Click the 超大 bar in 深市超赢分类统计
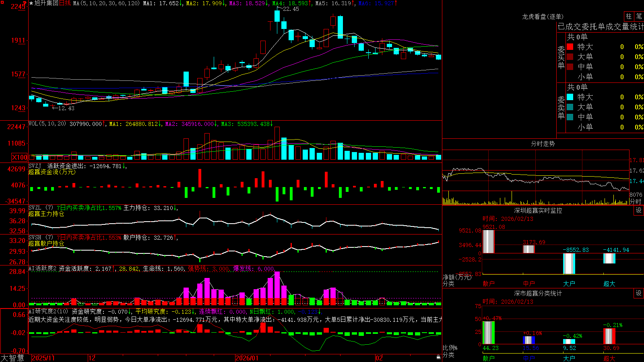 tap(609, 336)
